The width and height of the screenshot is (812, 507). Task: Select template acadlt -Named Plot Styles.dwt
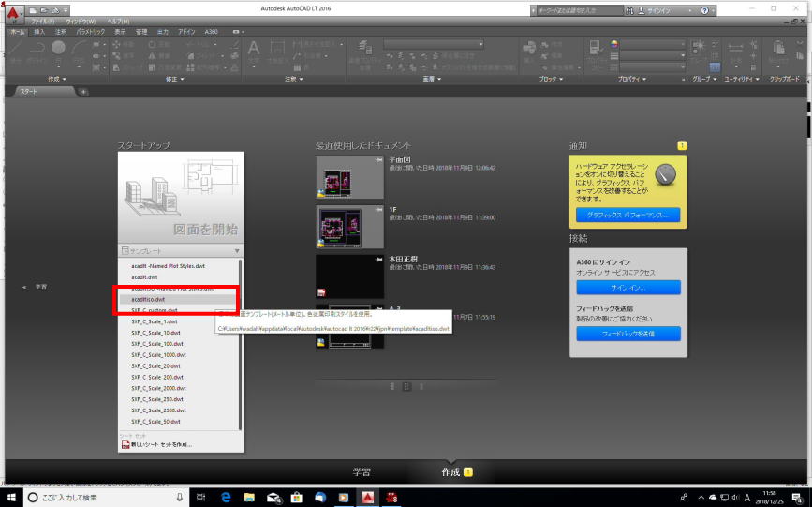pyautogui.click(x=169, y=266)
